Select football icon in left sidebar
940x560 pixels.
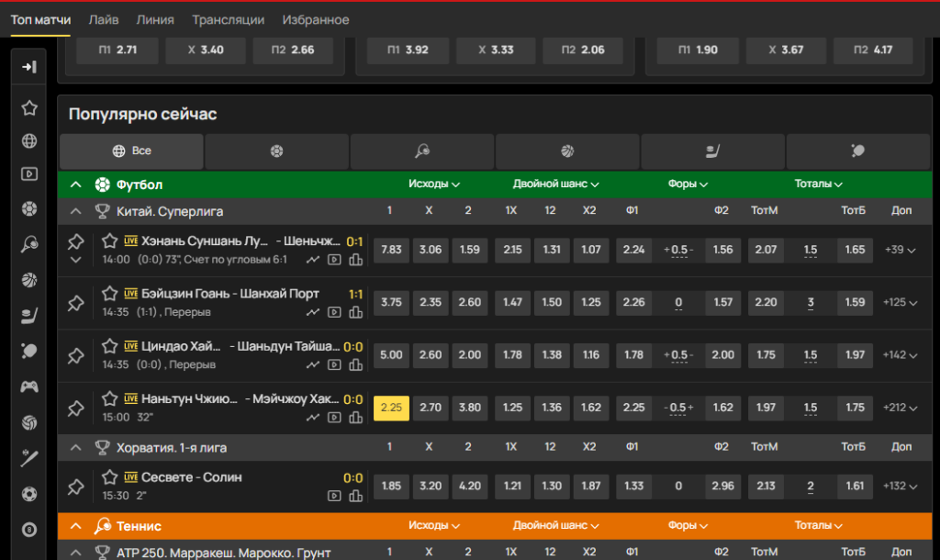coord(28,208)
